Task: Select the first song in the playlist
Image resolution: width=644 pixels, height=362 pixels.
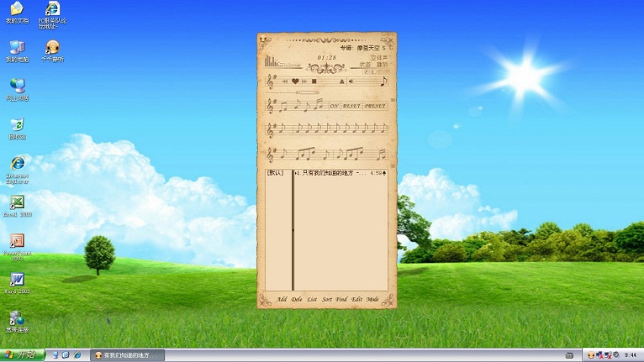Action: [x=340, y=173]
